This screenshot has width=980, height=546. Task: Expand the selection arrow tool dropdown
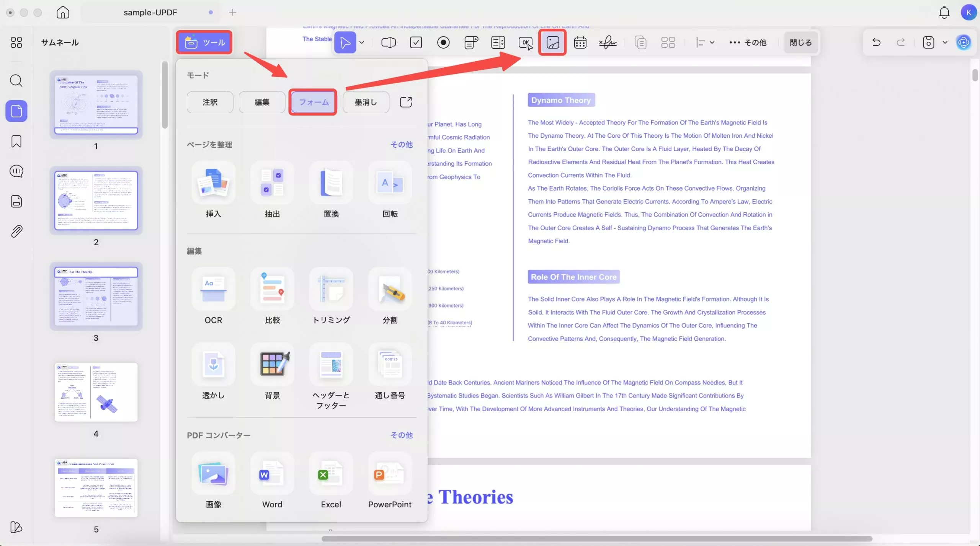pyautogui.click(x=362, y=42)
